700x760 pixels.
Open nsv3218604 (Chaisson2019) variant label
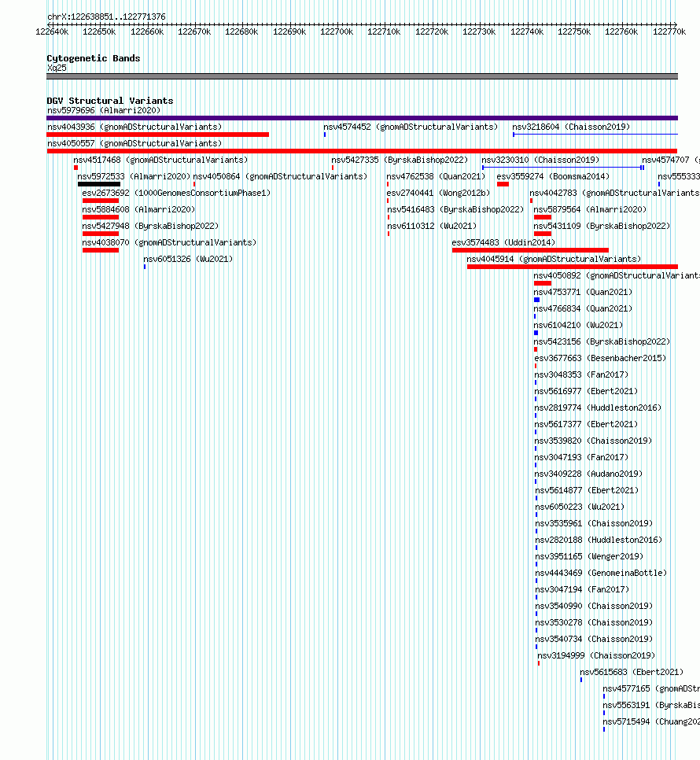click(571, 127)
